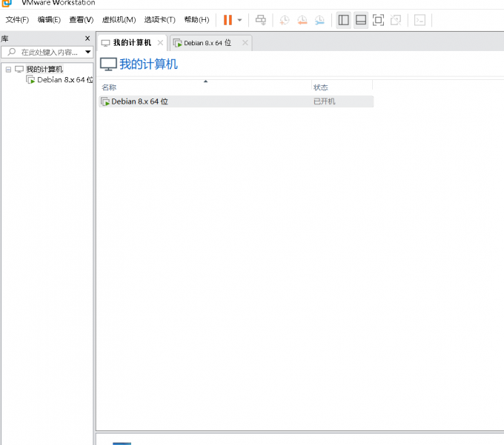504x445 pixels.
Task: Click the VMware Workstation title bar logo
Action: 6,3
